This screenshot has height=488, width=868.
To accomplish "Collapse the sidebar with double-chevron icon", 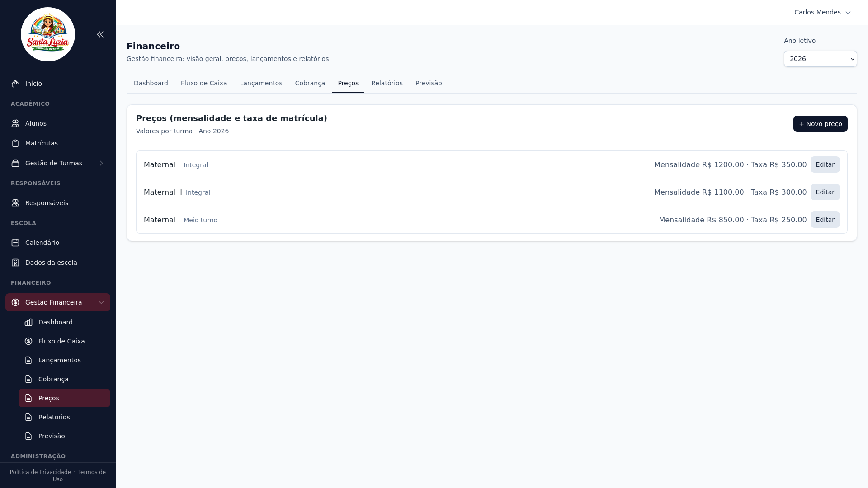I will click(x=100, y=34).
